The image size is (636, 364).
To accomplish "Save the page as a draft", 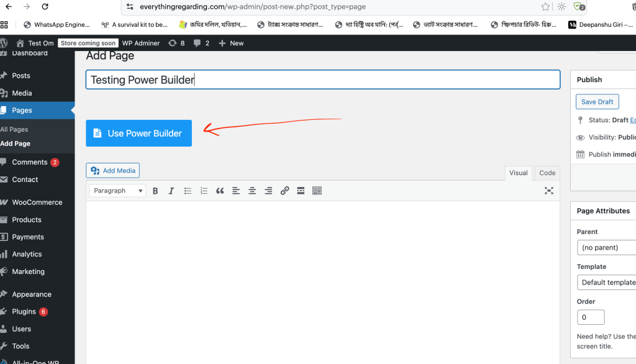I will (x=597, y=101).
